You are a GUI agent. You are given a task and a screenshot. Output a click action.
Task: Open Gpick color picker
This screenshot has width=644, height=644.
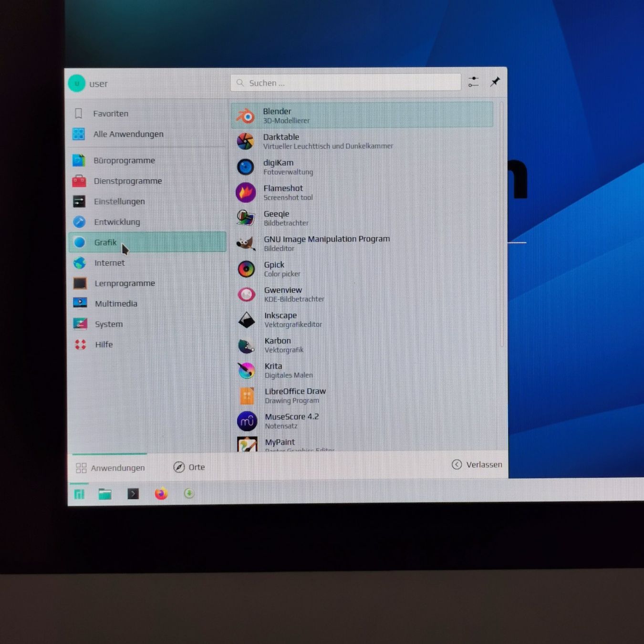[x=362, y=269]
